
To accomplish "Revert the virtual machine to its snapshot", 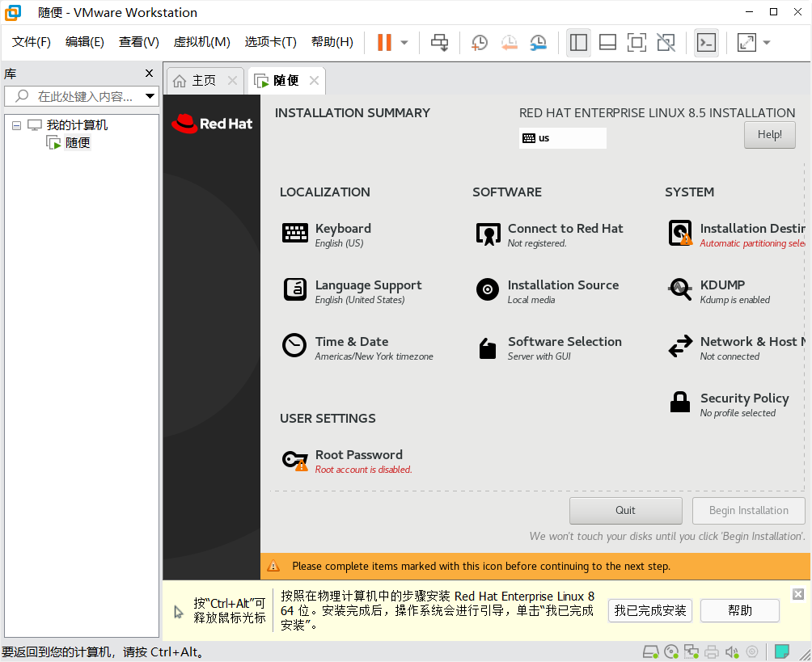I will [509, 43].
